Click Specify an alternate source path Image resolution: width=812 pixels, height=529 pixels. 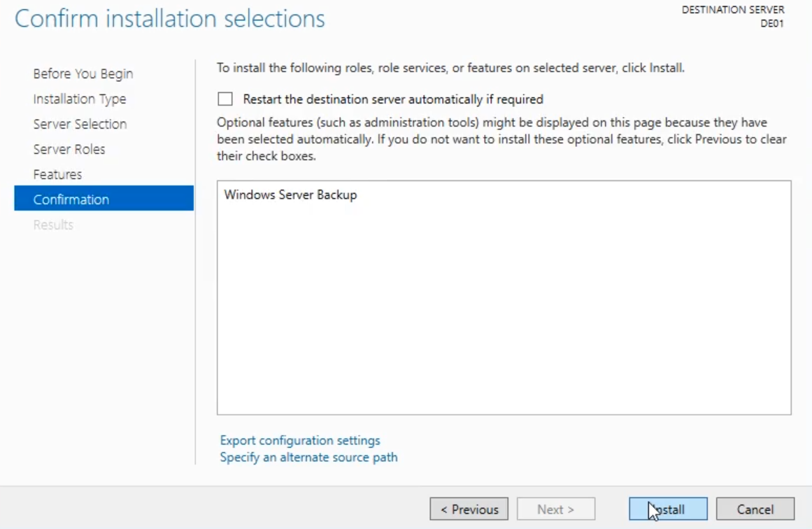(x=308, y=457)
